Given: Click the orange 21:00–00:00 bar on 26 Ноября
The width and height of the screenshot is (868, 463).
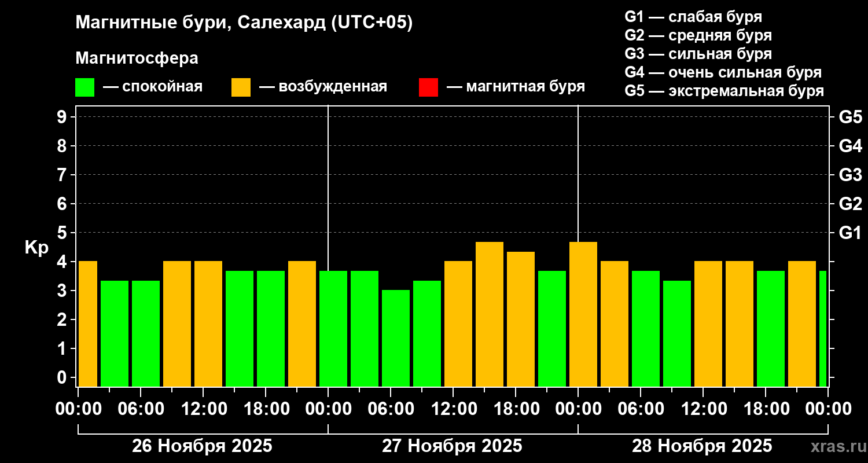Looking at the screenshot, I should pyautogui.click(x=302, y=324).
